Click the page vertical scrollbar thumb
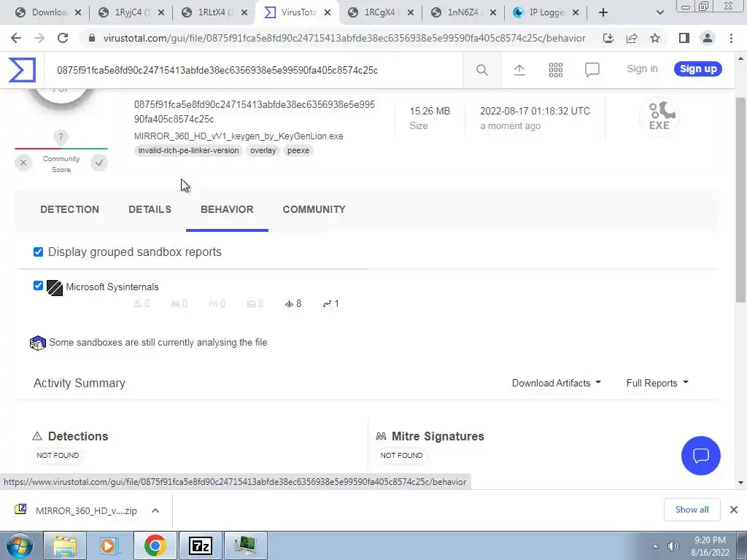747x560 pixels. coord(740,200)
